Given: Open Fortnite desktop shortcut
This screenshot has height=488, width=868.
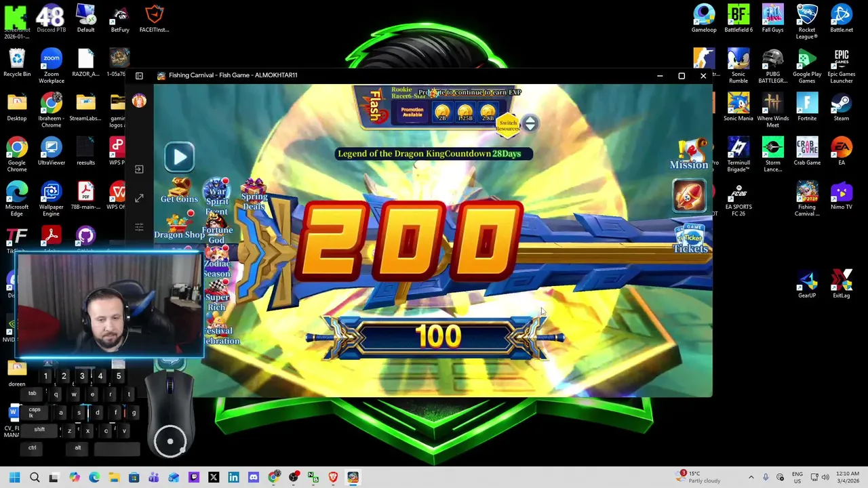Looking at the screenshot, I should [807, 107].
